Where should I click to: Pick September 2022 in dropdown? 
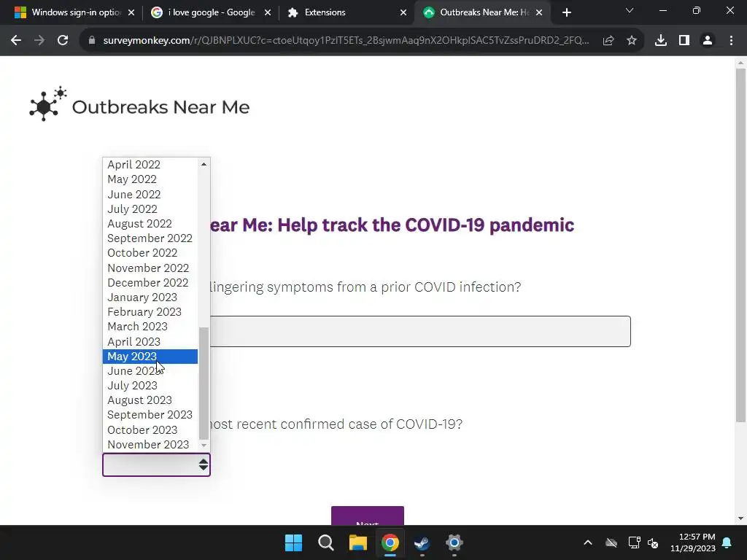pyautogui.click(x=150, y=238)
